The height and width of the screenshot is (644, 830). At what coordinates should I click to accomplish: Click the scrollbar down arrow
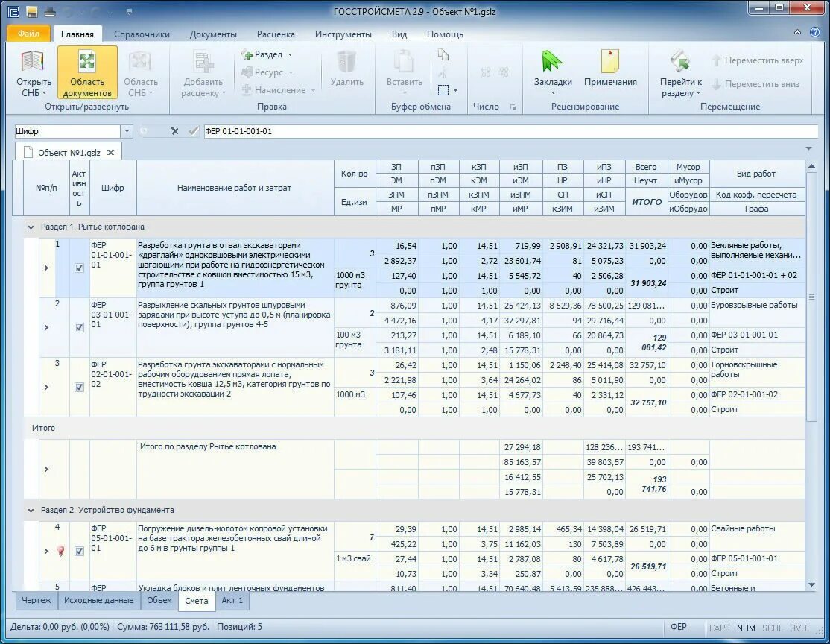pos(811,584)
